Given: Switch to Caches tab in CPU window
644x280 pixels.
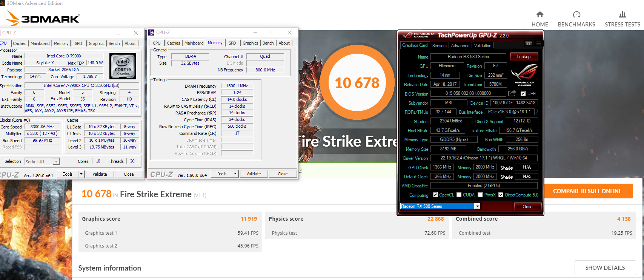Looking at the screenshot, I should [x=20, y=43].
